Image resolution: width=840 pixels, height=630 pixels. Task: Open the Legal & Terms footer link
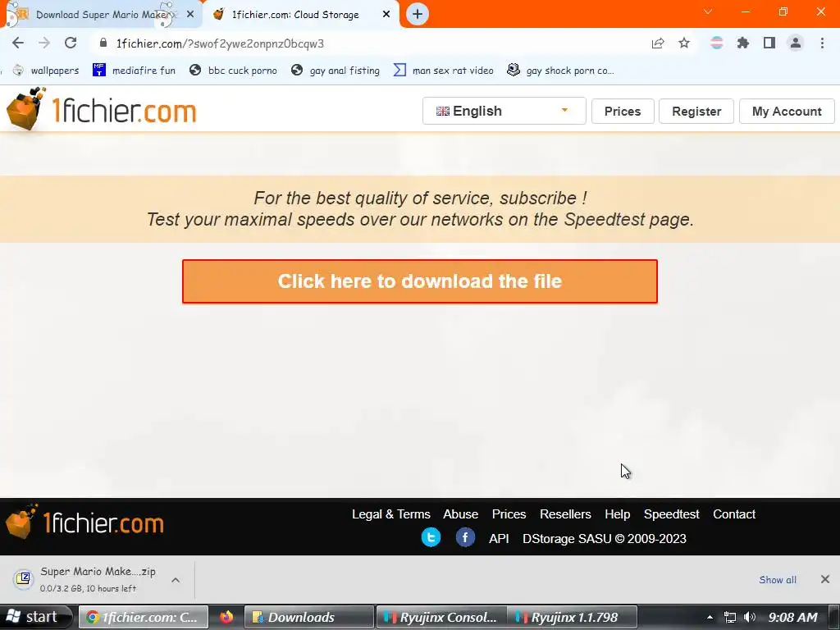[x=391, y=514]
